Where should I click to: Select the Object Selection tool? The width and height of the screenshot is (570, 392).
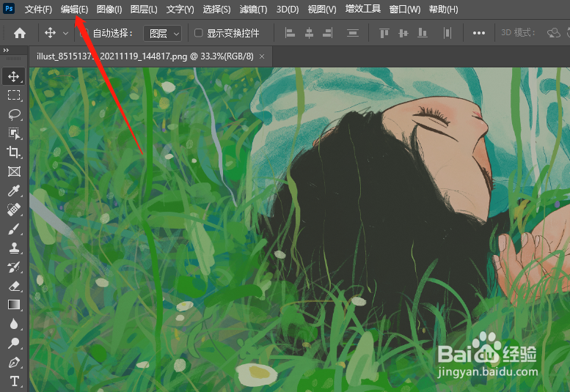14,133
